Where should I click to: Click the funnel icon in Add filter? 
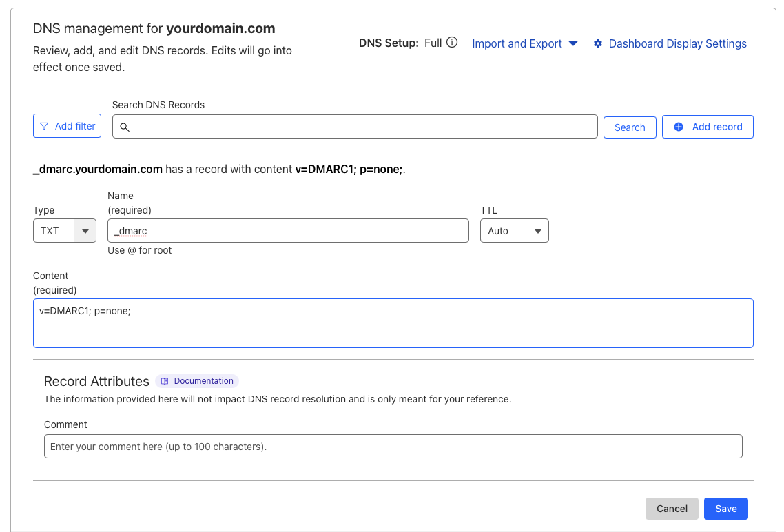tap(44, 126)
